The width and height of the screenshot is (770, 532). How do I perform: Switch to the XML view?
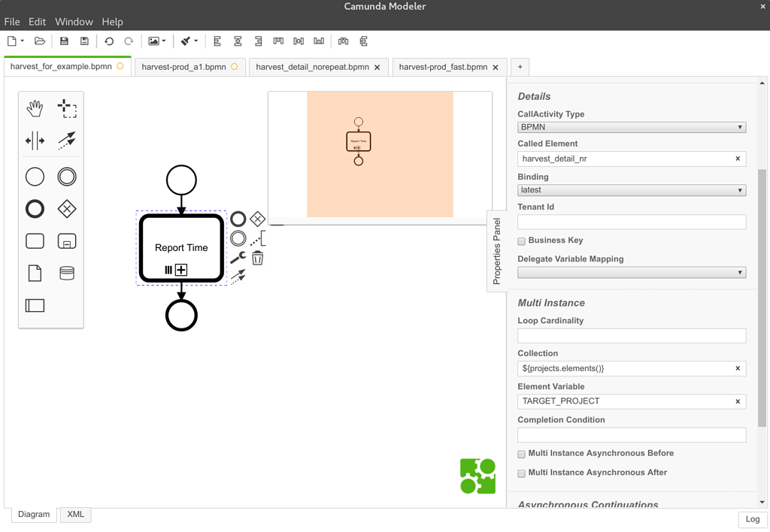75,514
